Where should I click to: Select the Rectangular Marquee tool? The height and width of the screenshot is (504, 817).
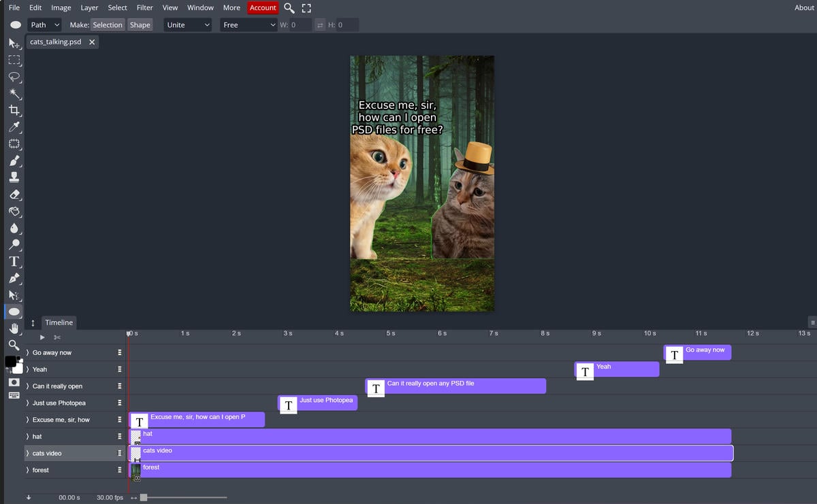[x=14, y=60]
